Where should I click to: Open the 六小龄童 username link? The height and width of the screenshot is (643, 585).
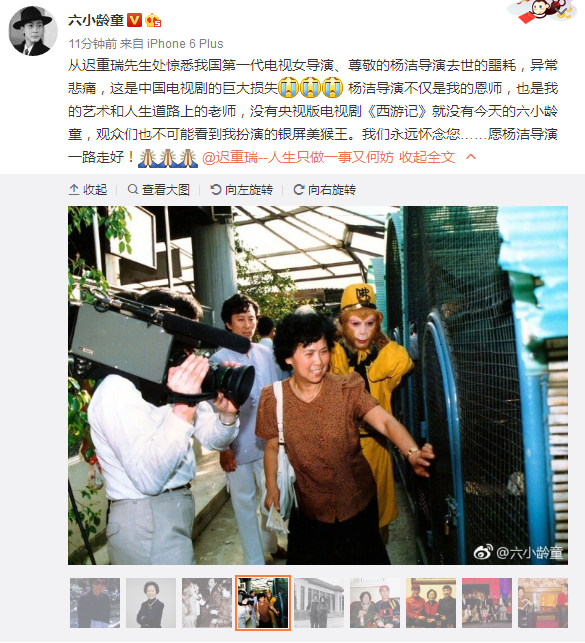tap(96, 20)
